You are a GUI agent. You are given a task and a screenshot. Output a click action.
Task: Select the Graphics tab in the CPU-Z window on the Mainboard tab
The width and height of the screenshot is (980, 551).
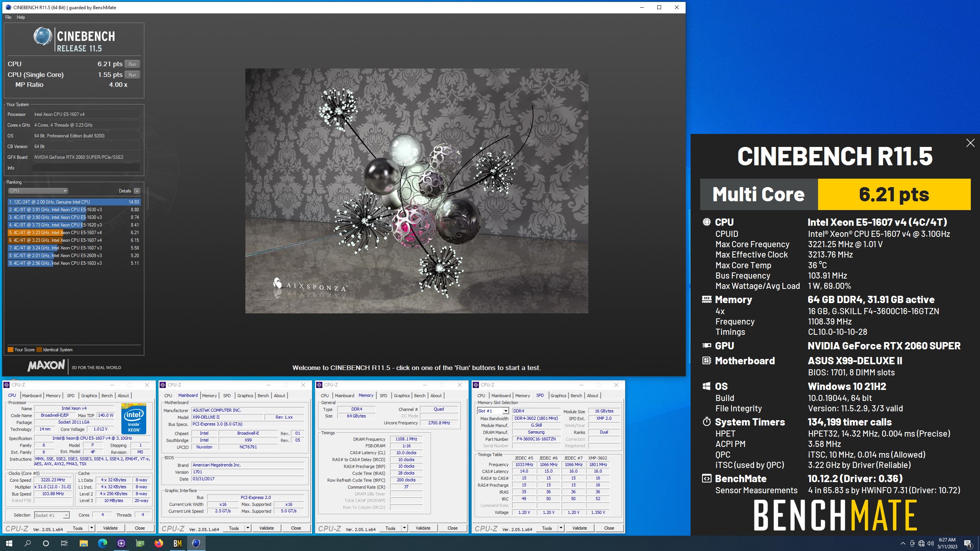(245, 396)
